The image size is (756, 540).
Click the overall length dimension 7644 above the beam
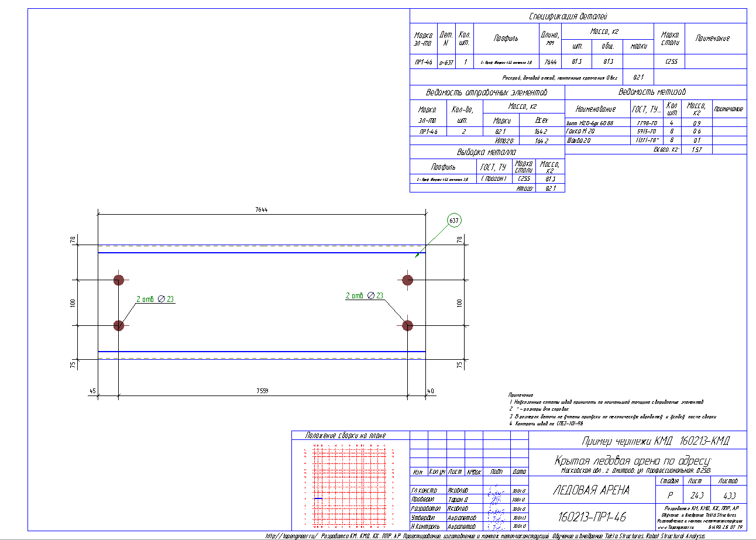261,209
